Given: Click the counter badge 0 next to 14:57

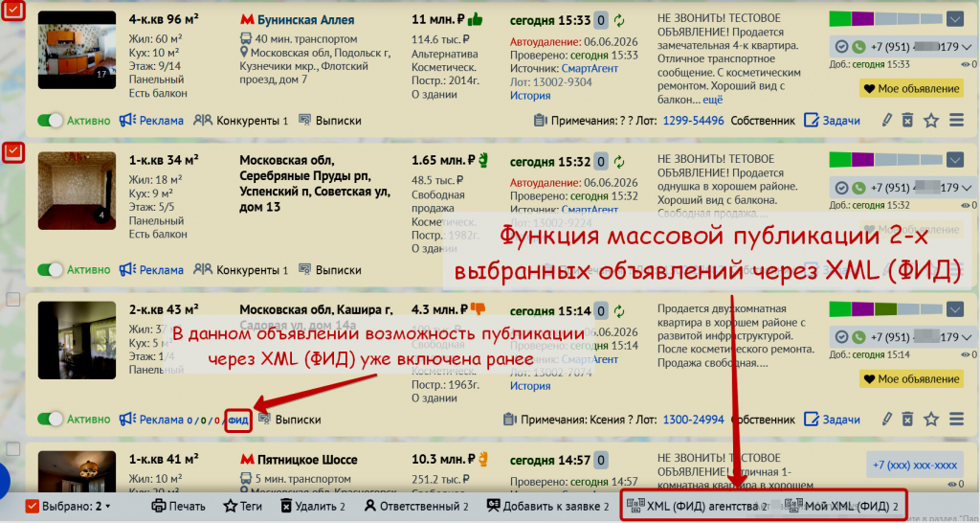Looking at the screenshot, I should point(601,461).
